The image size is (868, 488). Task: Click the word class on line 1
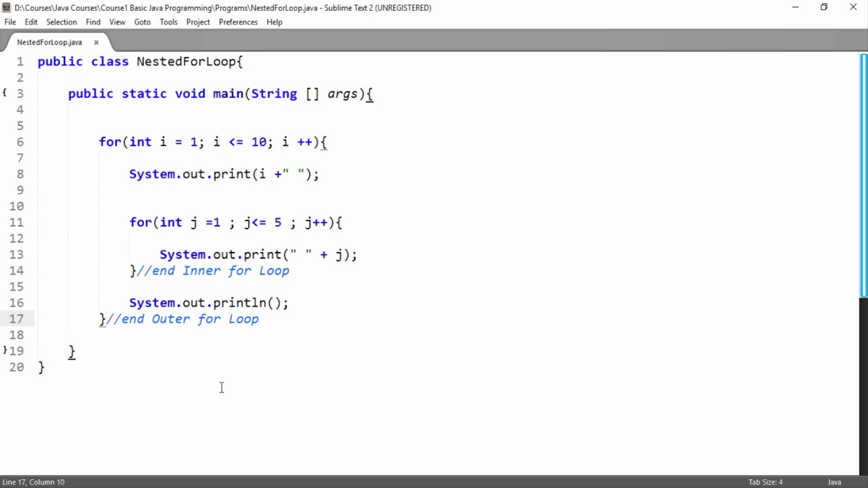pyautogui.click(x=110, y=62)
